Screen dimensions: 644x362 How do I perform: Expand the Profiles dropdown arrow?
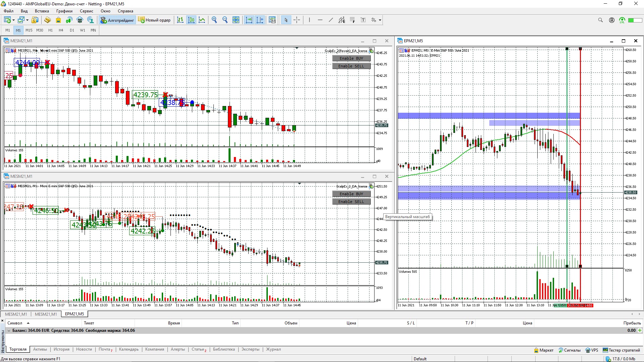(27, 20)
